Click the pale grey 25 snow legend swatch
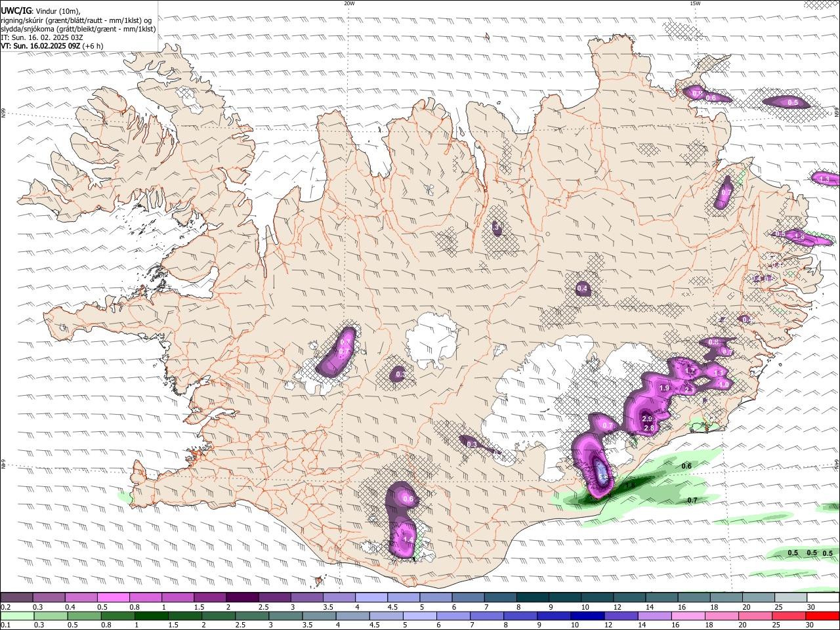This screenshot has width=840, height=630. (x=791, y=597)
